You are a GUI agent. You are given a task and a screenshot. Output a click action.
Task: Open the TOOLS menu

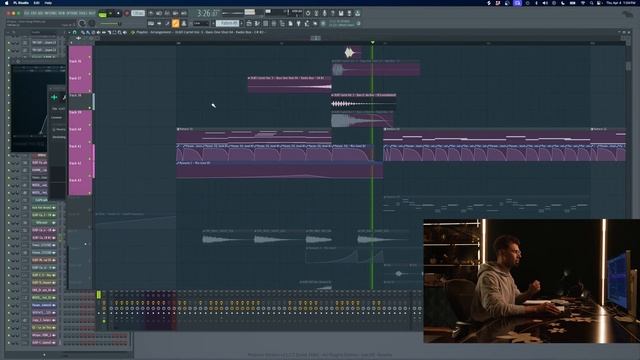82,13
